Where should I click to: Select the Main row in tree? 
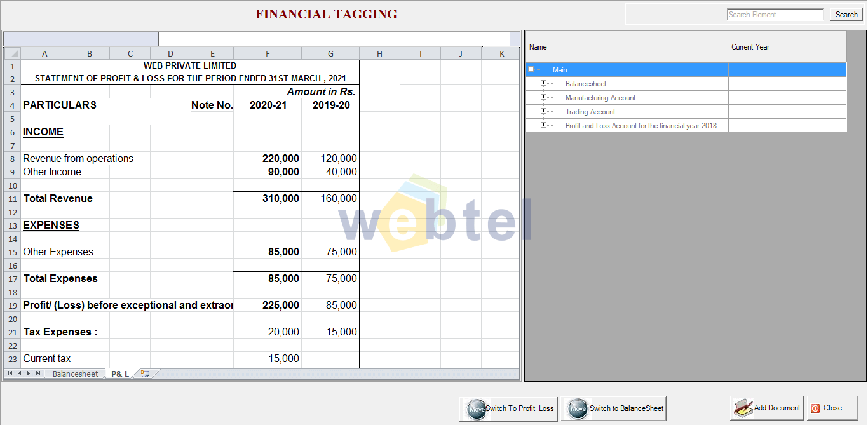[x=686, y=69]
